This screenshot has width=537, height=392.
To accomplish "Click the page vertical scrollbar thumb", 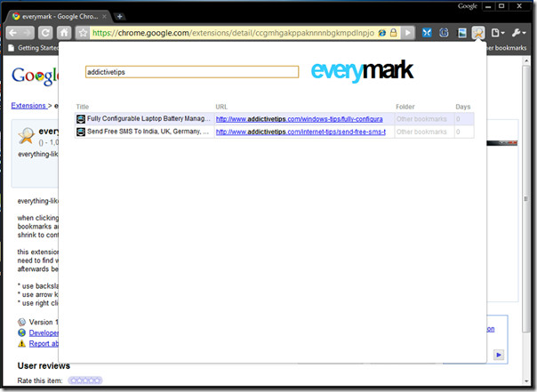I will tap(525, 198).
